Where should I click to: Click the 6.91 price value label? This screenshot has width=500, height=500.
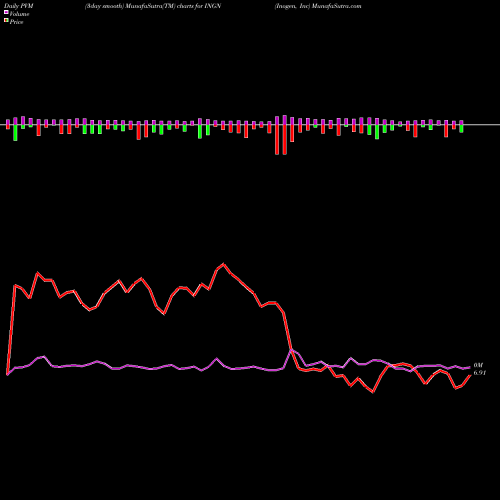tap(480, 373)
